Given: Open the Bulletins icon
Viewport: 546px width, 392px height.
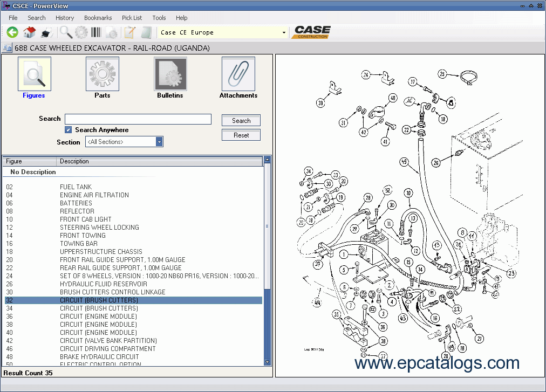Looking at the screenshot, I should tap(170, 74).
